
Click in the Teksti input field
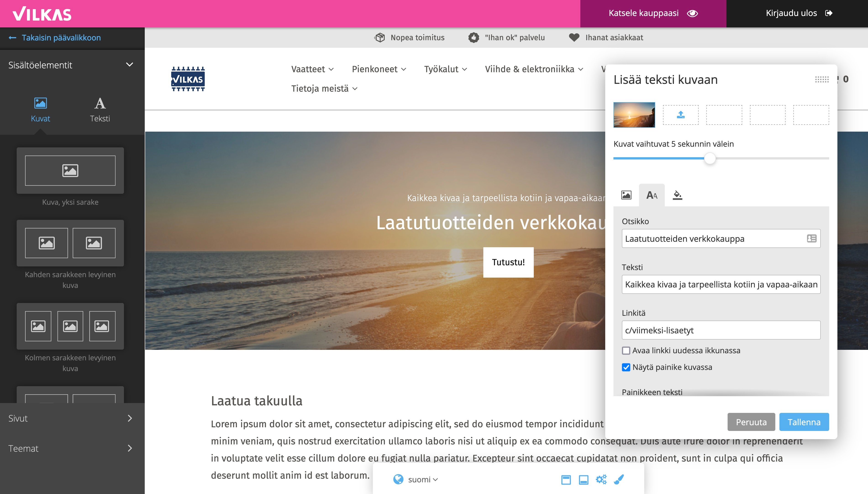point(721,284)
